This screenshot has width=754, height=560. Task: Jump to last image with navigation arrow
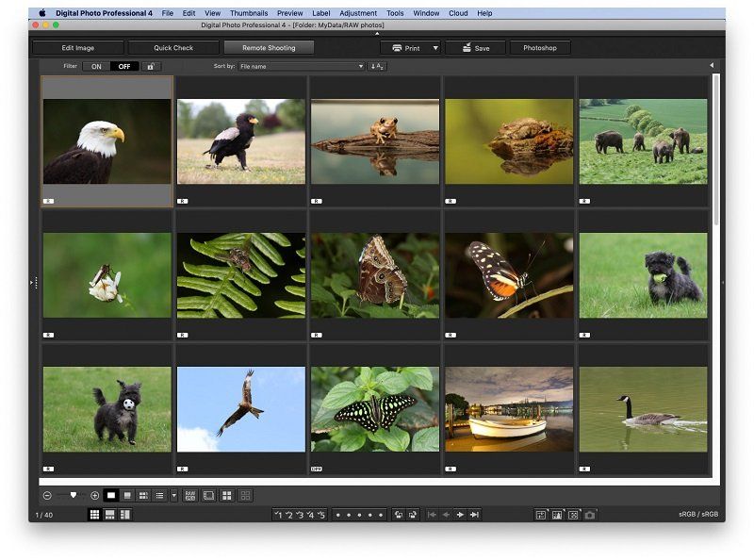[475, 514]
